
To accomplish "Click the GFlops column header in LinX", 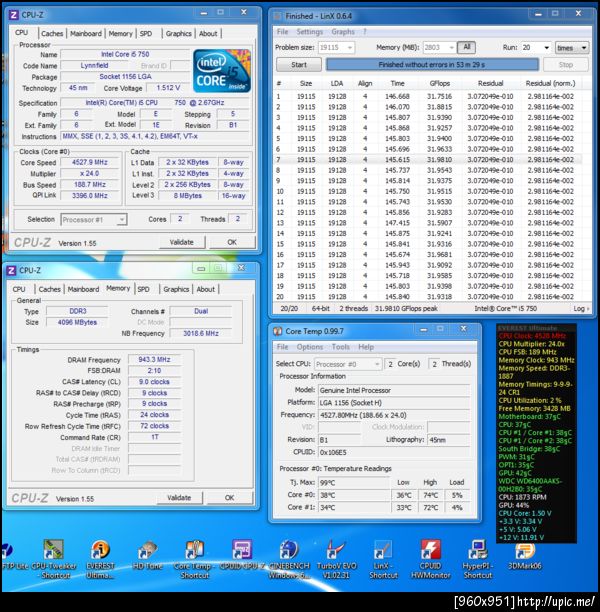I will 440,84.
